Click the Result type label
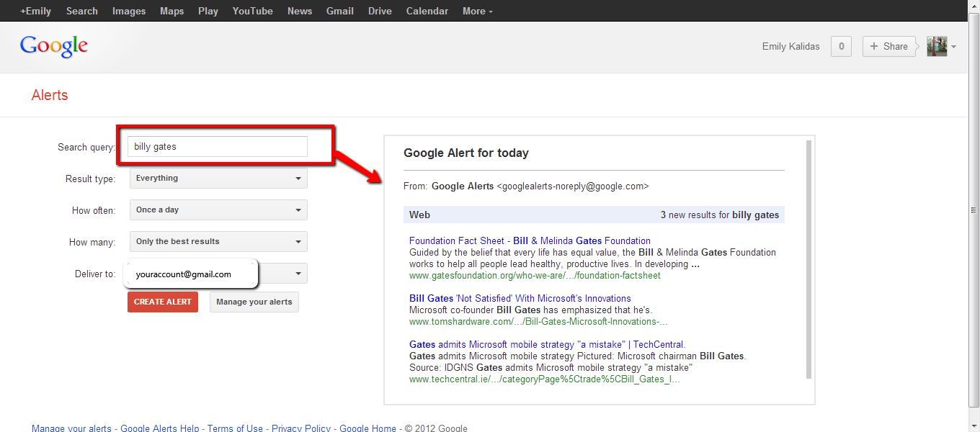The image size is (980, 432). (90, 179)
